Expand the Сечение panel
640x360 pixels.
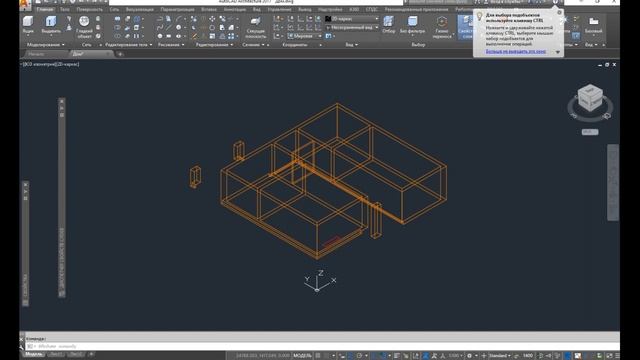[253, 44]
